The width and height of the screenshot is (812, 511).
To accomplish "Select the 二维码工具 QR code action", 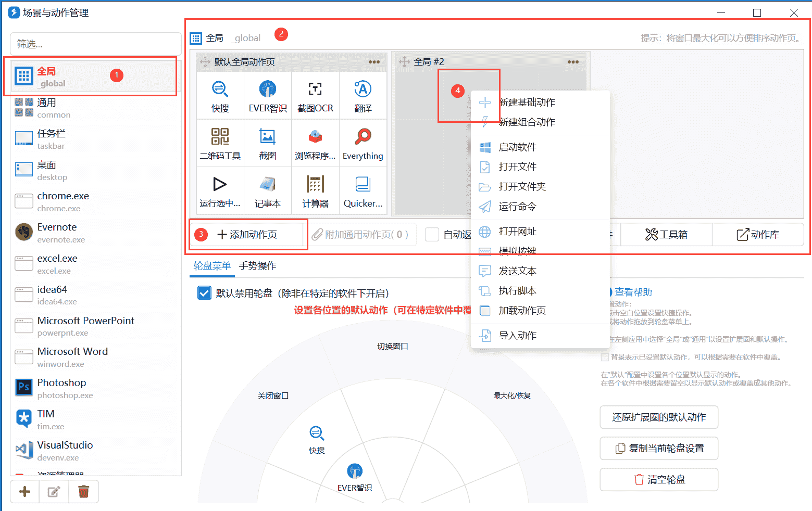I will click(220, 143).
